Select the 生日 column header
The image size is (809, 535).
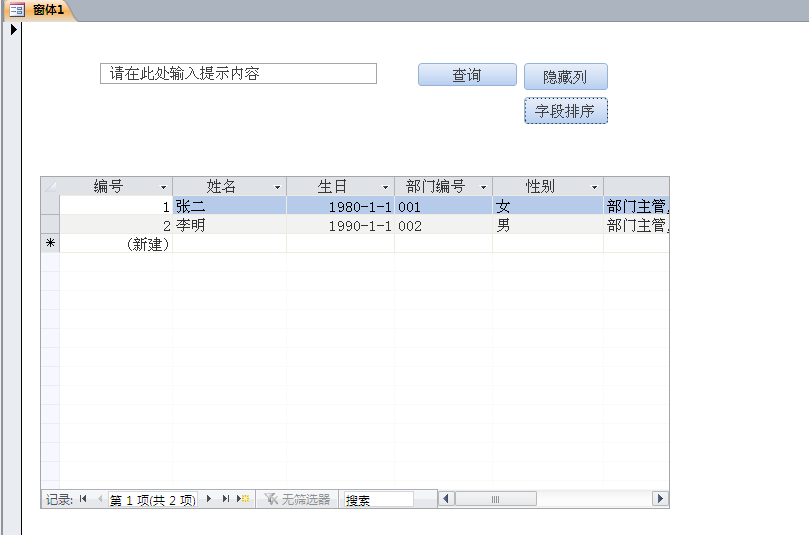(341, 186)
